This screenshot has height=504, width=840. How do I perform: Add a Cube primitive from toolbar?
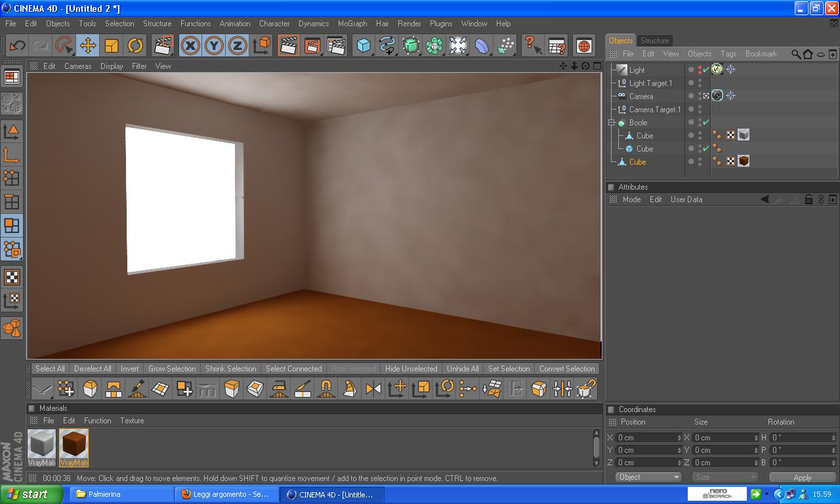click(364, 45)
